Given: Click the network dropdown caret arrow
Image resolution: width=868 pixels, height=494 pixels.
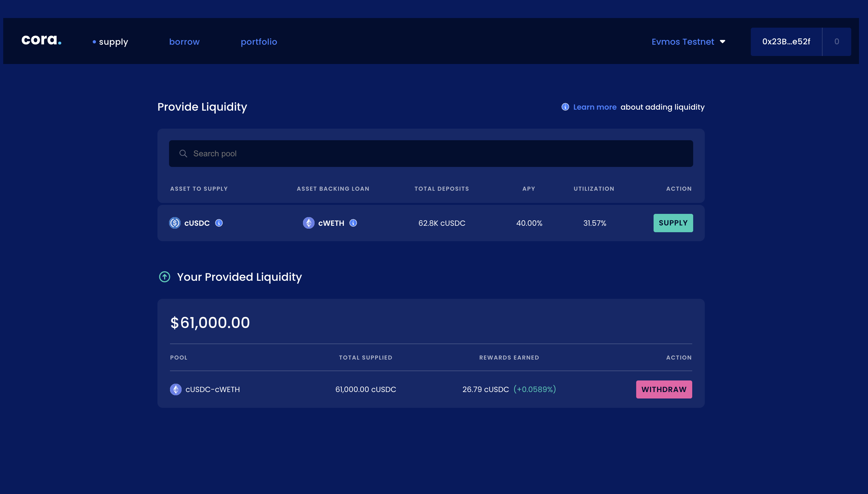Looking at the screenshot, I should click(x=723, y=42).
